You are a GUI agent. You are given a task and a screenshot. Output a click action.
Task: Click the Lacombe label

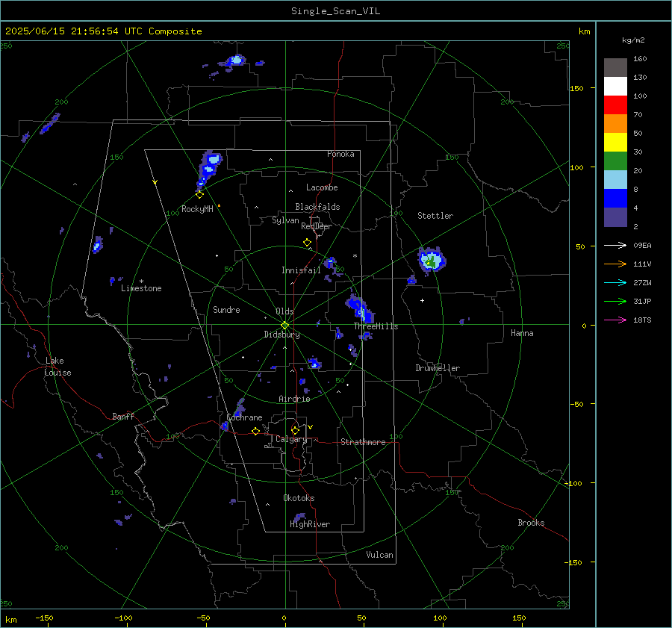pos(322,187)
